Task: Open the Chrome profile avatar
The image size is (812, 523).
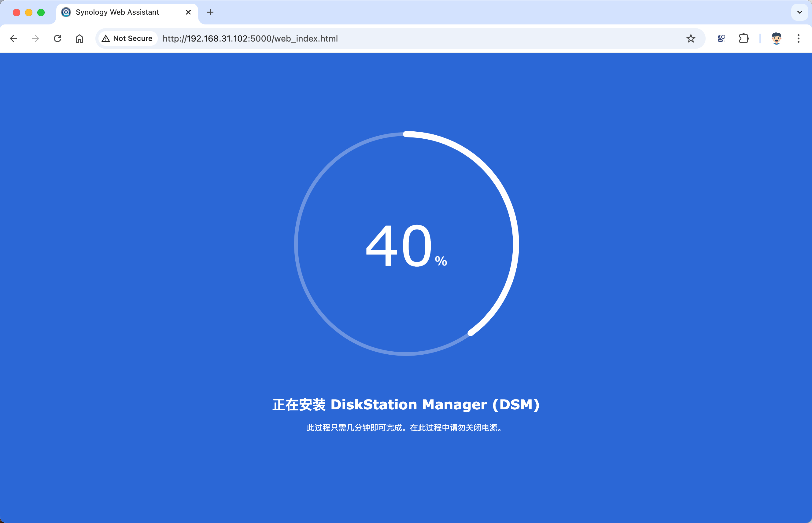Action: 776,38
